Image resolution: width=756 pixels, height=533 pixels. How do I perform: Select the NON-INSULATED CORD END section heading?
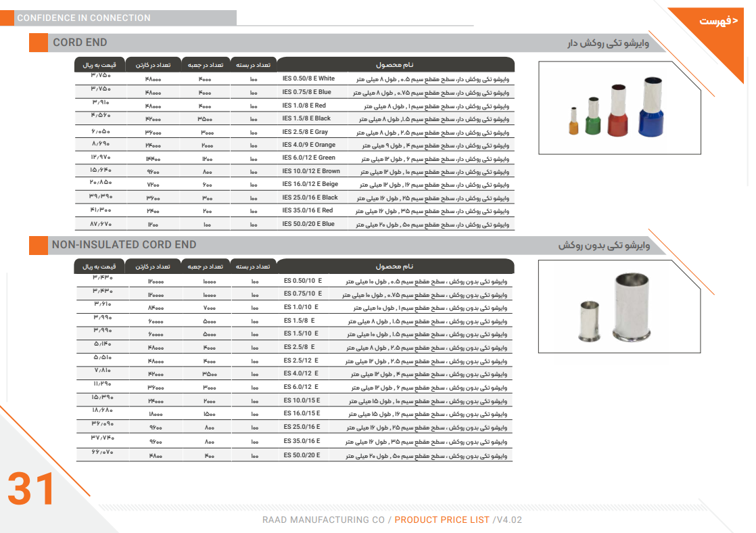(x=124, y=245)
